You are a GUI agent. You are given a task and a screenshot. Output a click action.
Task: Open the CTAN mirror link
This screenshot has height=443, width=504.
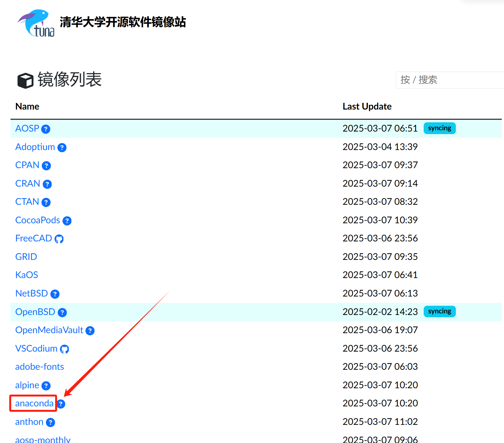coord(27,202)
